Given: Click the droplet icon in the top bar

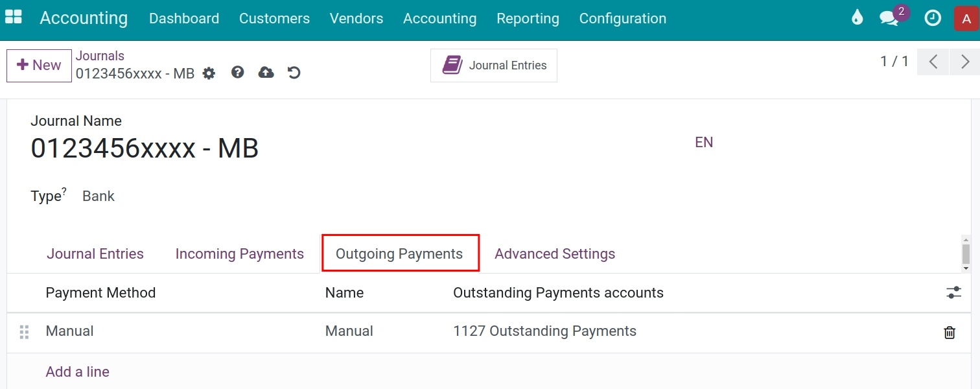Looking at the screenshot, I should [857, 18].
